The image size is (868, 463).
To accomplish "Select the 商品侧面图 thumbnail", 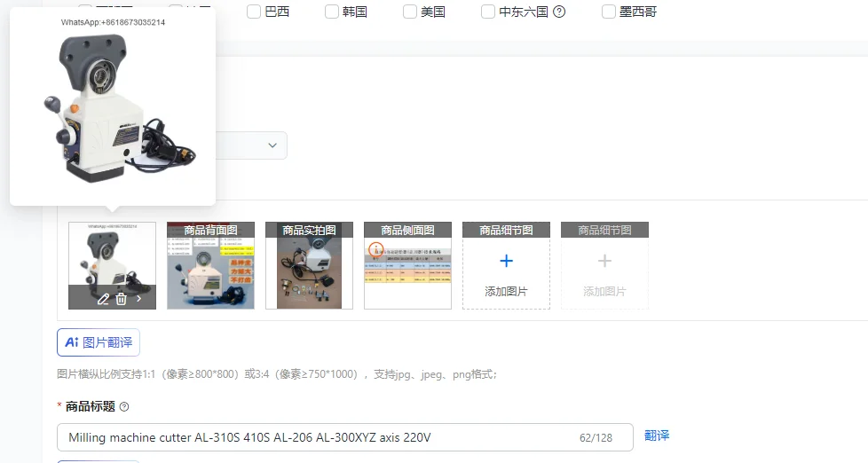I will (408, 265).
